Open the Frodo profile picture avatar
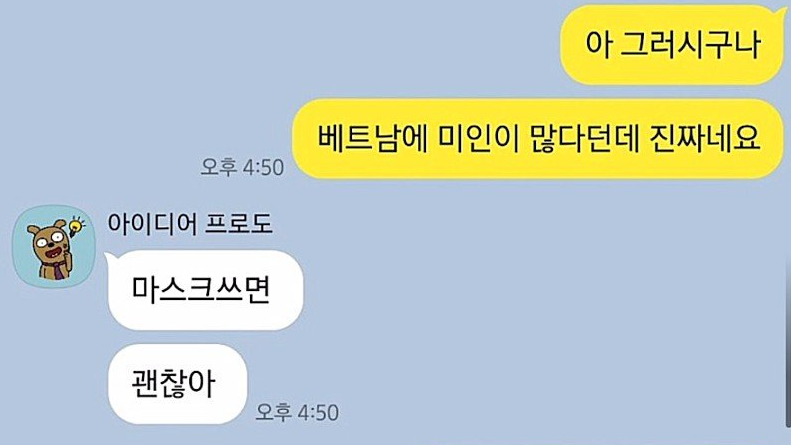This screenshot has height=445, width=791. [x=53, y=246]
